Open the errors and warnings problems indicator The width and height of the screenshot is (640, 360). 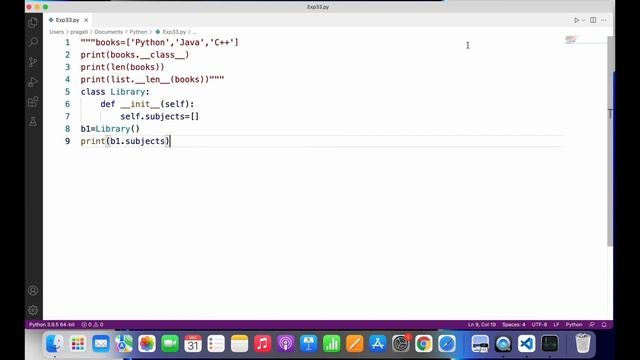tap(92, 324)
